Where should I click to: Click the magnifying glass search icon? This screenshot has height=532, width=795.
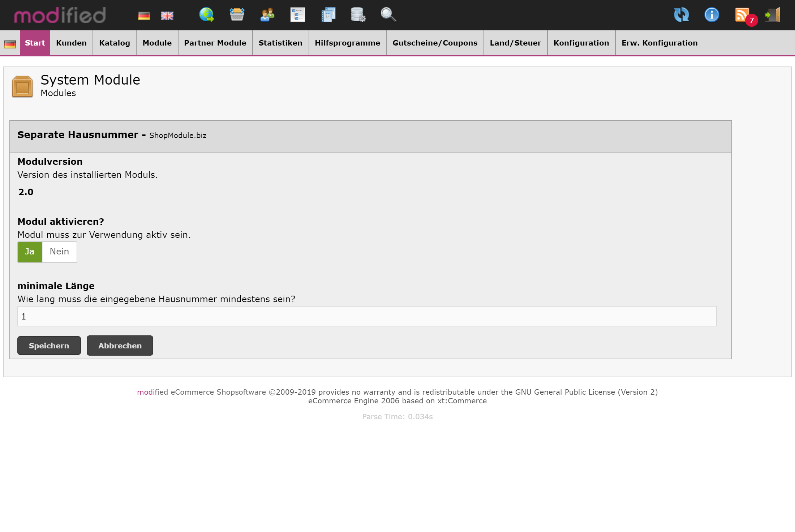click(388, 15)
